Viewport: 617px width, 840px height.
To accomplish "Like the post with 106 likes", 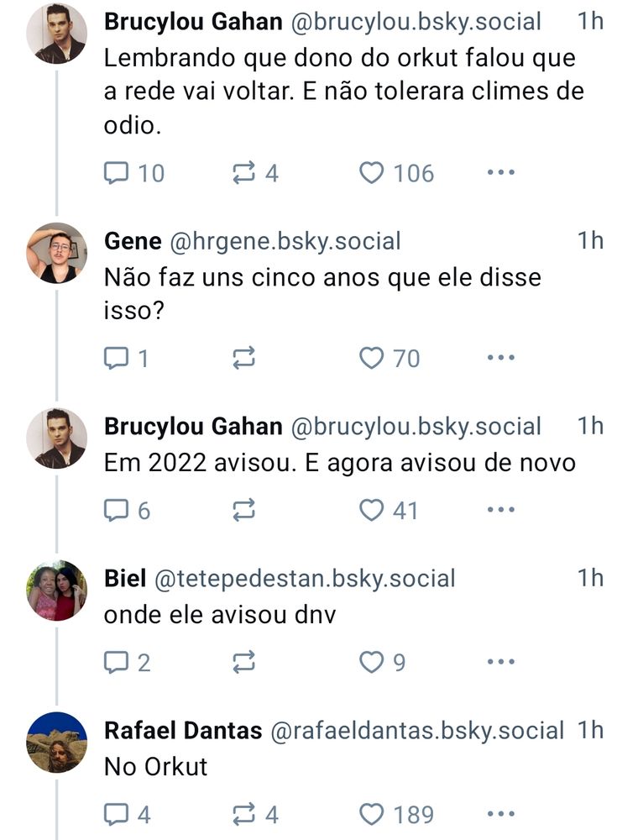I will click(371, 173).
